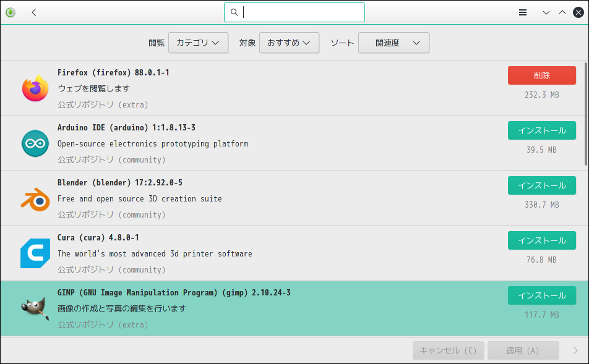This screenshot has width=589, height=364.
Task: Install GIMP with インストール button
Action: tap(542, 295)
